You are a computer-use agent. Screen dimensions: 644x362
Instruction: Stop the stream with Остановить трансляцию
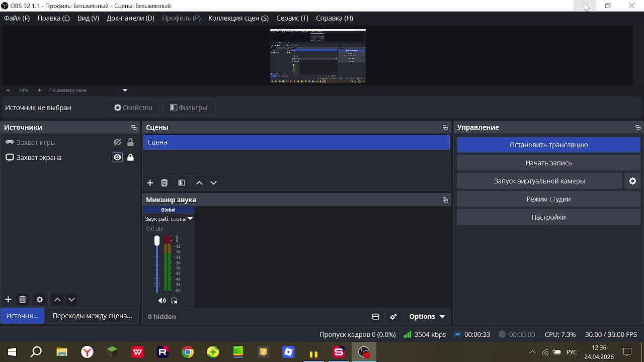pyautogui.click(x=548, y=145)
